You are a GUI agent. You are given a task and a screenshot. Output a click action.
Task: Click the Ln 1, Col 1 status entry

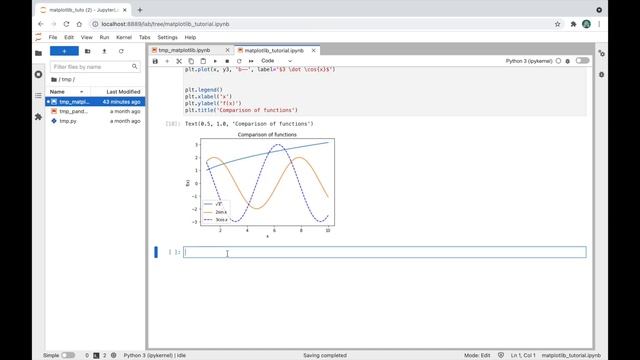523,356
